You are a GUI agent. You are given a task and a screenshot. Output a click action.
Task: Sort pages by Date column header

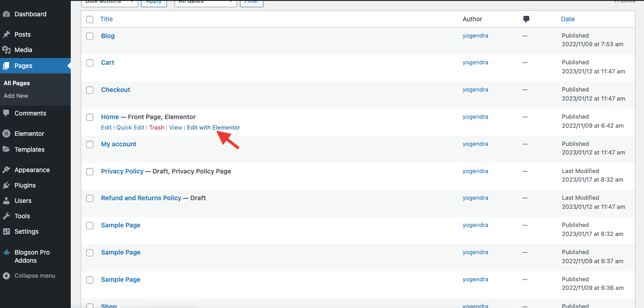(568, 19)
